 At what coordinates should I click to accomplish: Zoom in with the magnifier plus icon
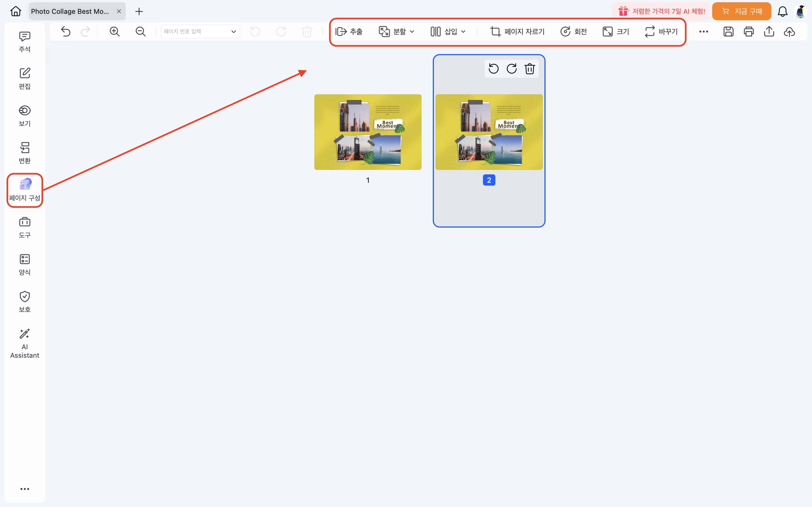click(114, 32)
